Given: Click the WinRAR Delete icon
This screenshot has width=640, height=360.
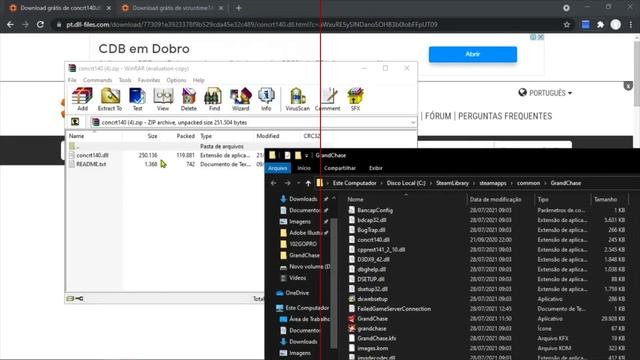Looking at the screenshot, I should 189,99.
